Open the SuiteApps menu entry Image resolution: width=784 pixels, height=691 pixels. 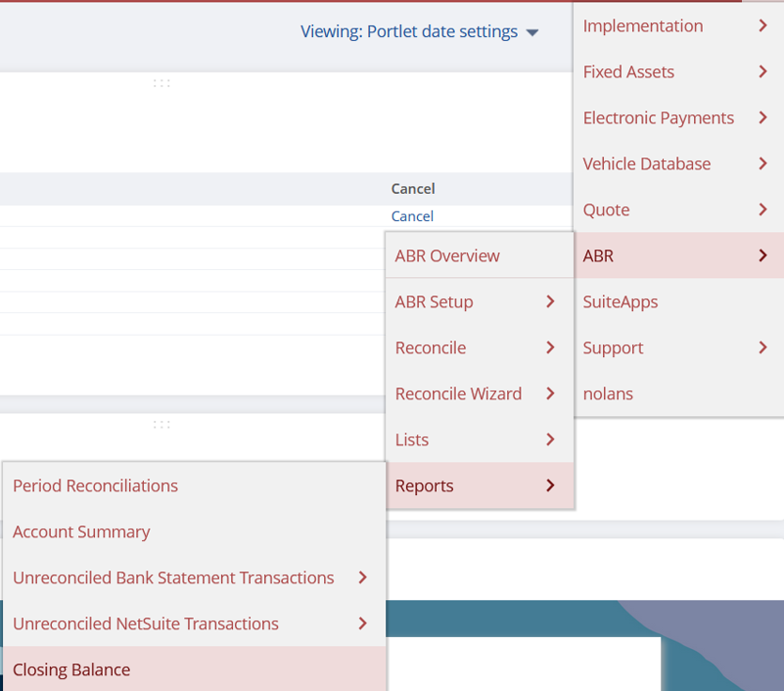point(621,302)
